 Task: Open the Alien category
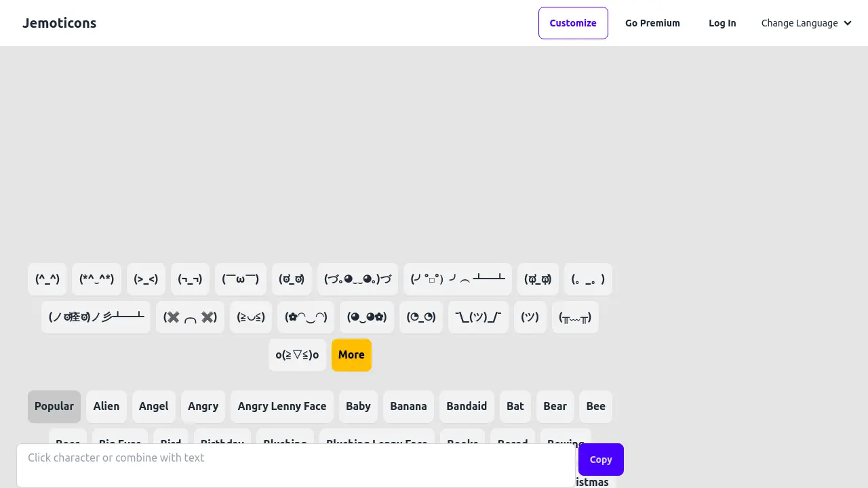pos(106,407)
